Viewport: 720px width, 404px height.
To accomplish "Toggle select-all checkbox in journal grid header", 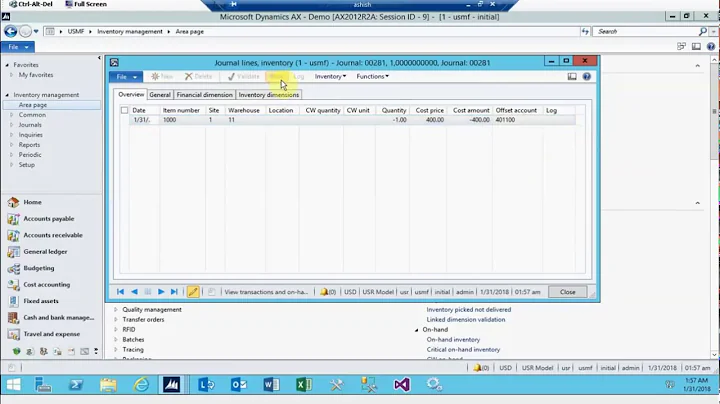I will pyautogui.click(x=124, y=110).
